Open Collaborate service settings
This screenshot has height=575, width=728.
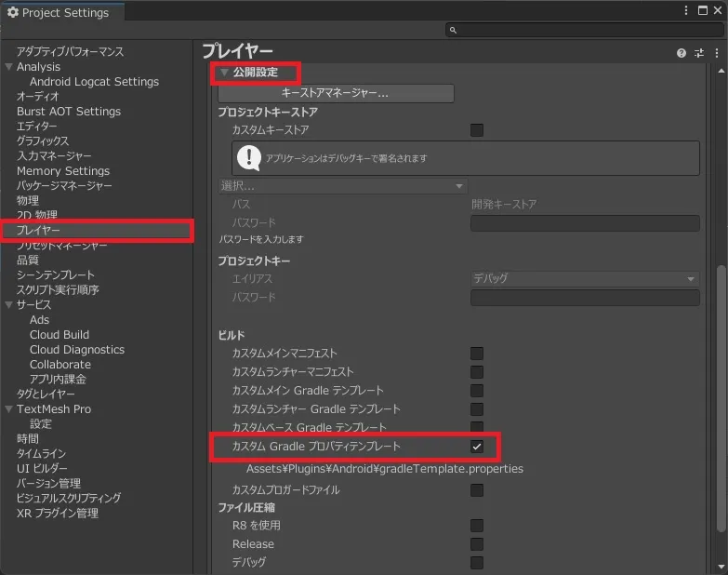(x=60, y=365)
